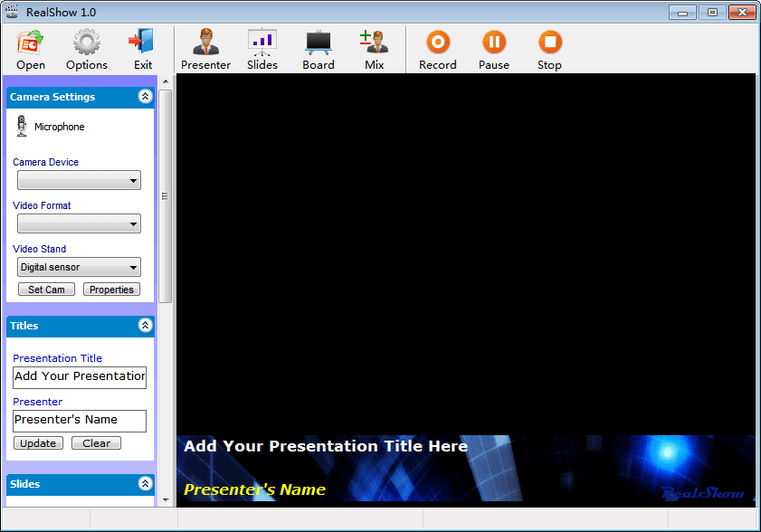Screen dimensions: 761x532
Task: Collapse the Camera Settings panel
Action: (145, 97)
